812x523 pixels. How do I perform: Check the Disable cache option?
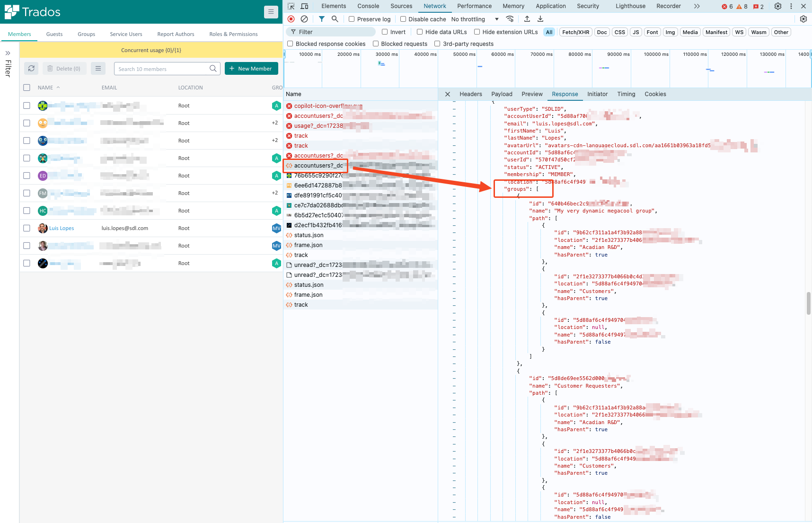pyautogui.click(x=403, y=19)
